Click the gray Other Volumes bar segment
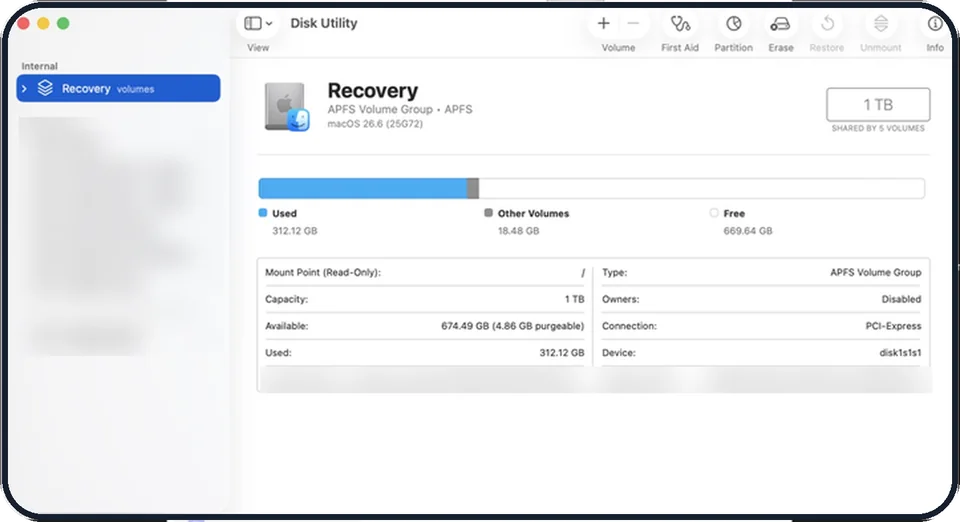Viewport: 960px width, 522px height. pos(473,188)
